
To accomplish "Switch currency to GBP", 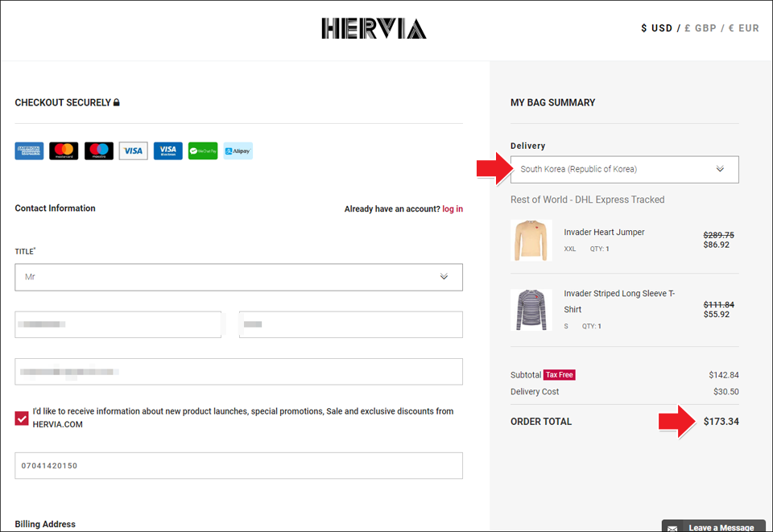I will (701, 28).
